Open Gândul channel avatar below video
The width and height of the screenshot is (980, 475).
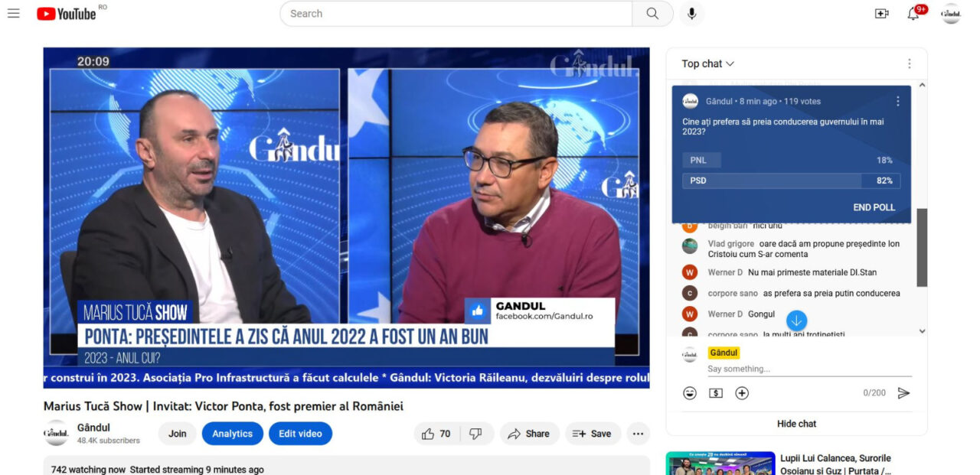click(56, 433)
